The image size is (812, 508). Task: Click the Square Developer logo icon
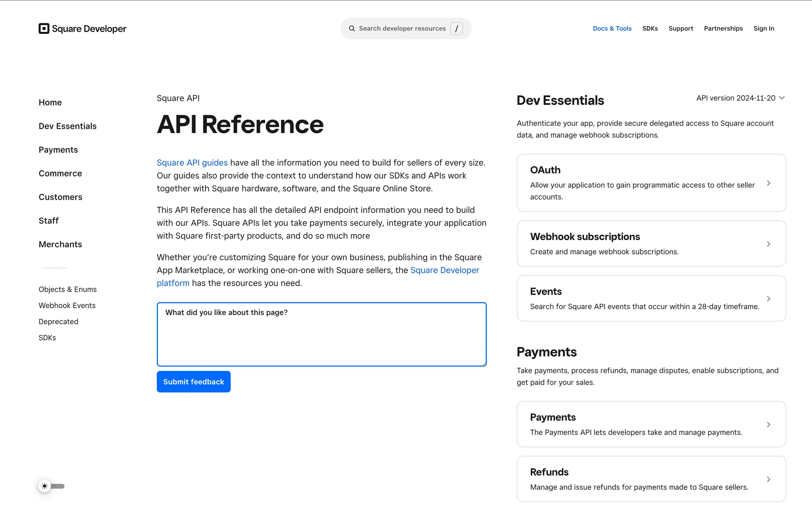pyautogui.click(x=44, y=28)
